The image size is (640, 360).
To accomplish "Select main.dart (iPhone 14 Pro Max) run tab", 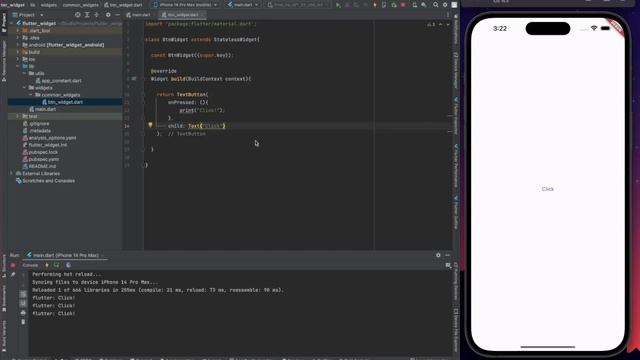I will pyautogui.click(x=63, y=255).
